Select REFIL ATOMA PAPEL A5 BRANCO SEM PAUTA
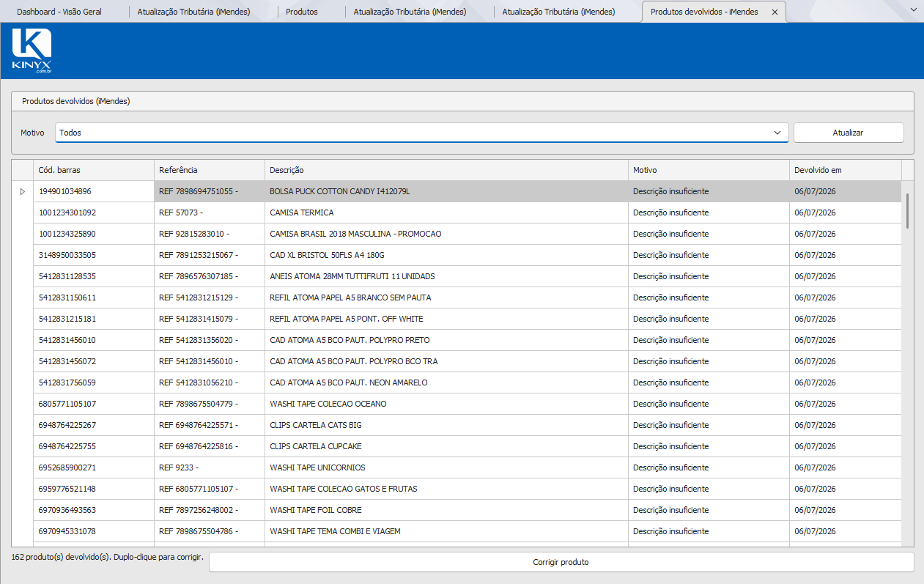This screenshot has width=924, height=584. click(x=457, y=297)
